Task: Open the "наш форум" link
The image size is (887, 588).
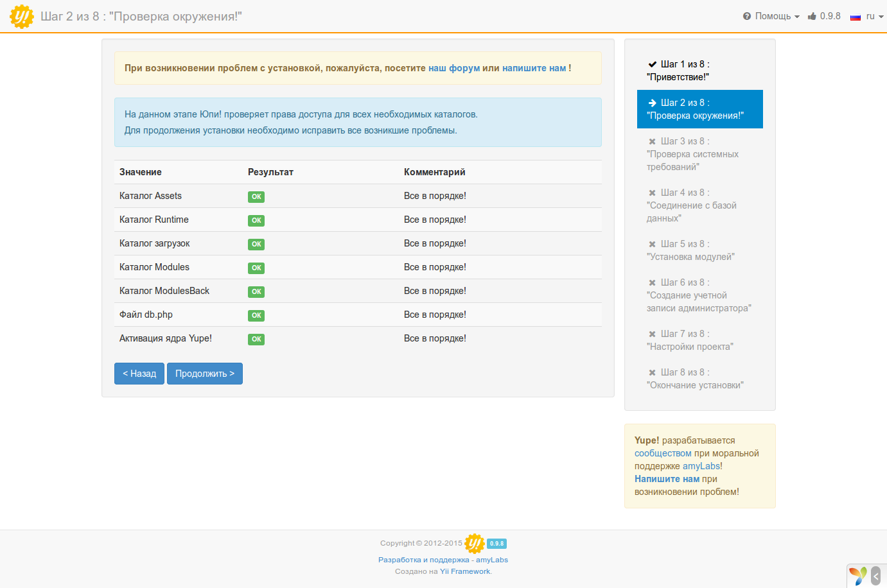Action: coord(454,68)
